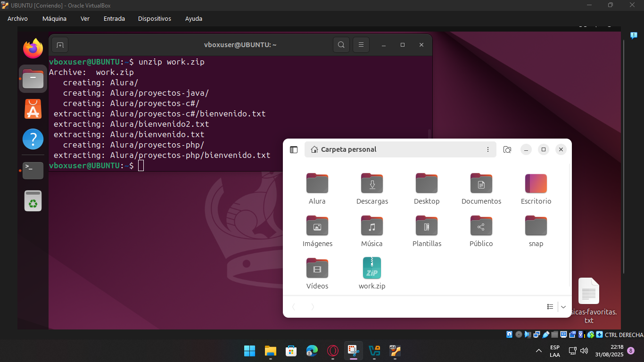
Task: Click the hard disk status icon in VirtualBox
Action: [x=509, y=335]
